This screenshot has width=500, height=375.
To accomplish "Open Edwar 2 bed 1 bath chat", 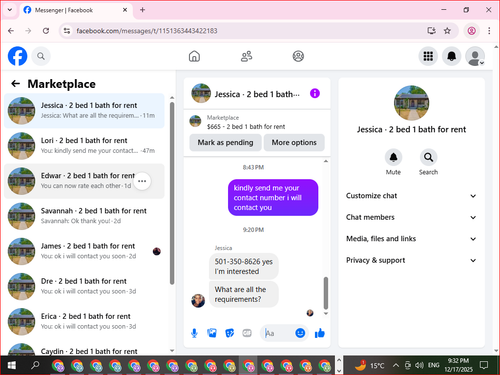I will pos(84,181).
